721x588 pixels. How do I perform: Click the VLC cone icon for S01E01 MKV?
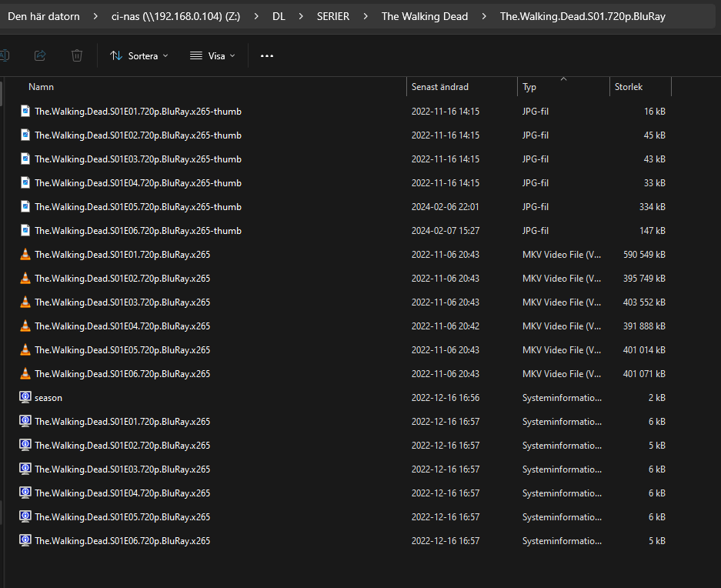tap(25, 255)
